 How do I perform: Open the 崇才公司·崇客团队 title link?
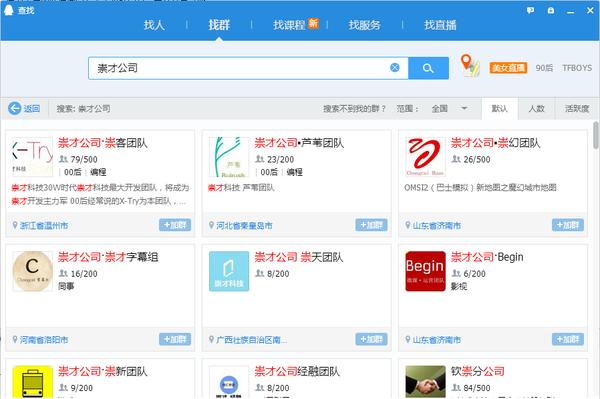pyautogui.click(x=103, y=143)
